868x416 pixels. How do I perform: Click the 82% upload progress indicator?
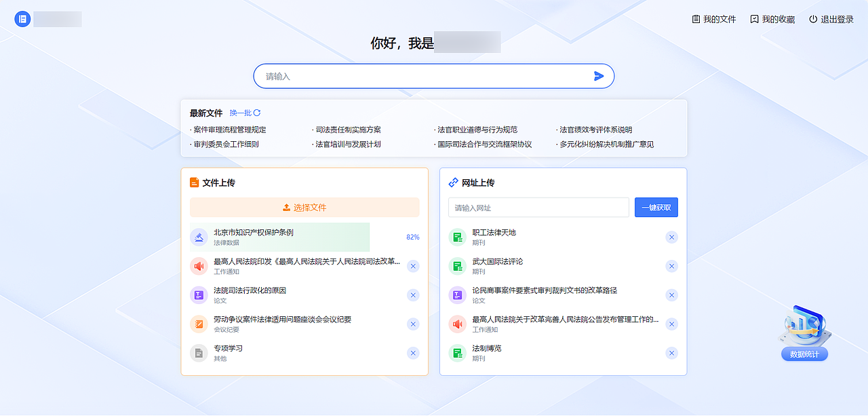click(412, 237)
